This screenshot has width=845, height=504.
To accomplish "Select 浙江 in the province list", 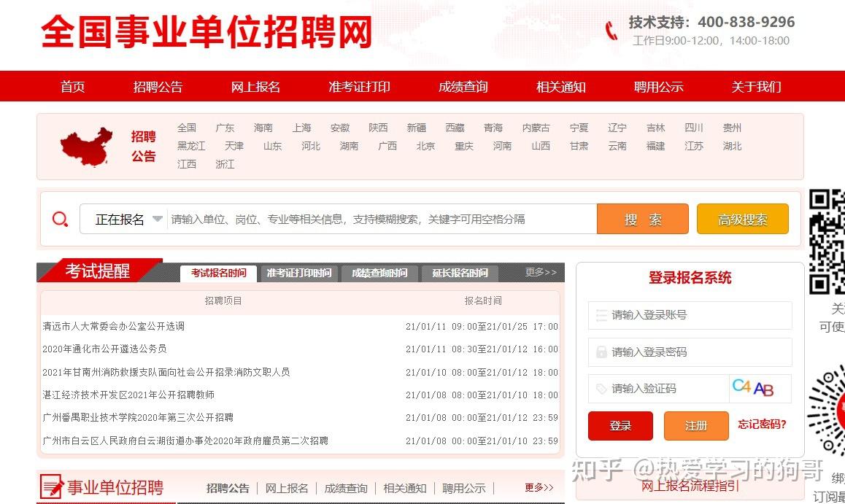I will (225, 164).
